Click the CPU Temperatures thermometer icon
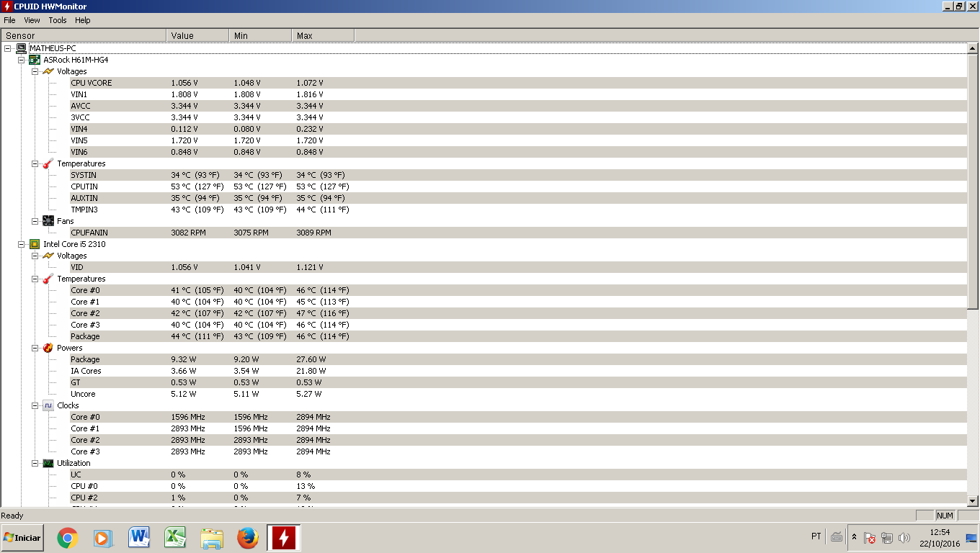This screenshot has width=980, height=553. click(48, 279)
